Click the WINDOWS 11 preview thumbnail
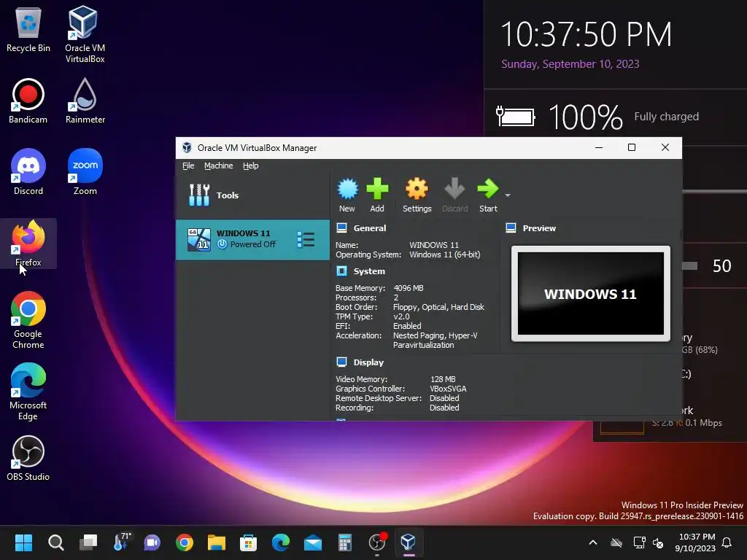This screenshot has width=747, height=560. pos(590,294)
